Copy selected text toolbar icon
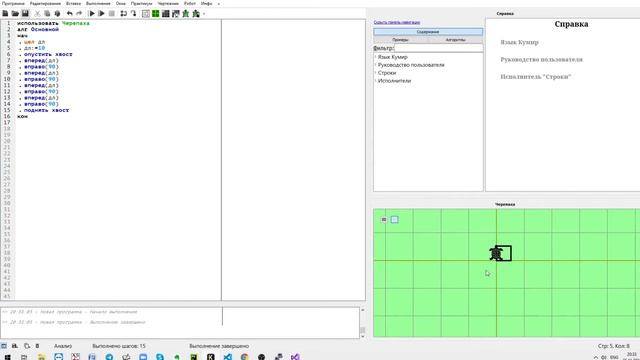Viewport: 640px width, 360px height. pyautogui.click(x=47, y=13)
